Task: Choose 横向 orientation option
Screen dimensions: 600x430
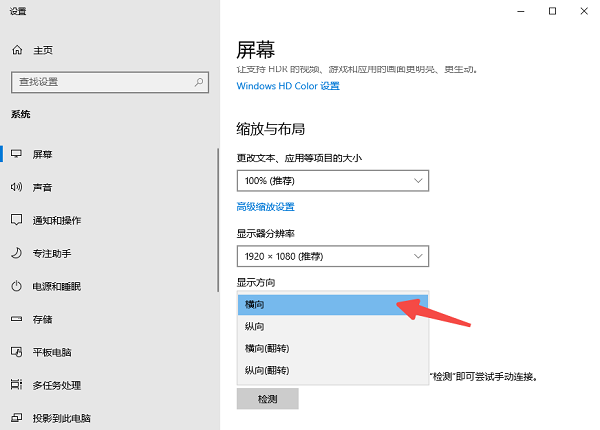Action: click(x=333, y=305)
